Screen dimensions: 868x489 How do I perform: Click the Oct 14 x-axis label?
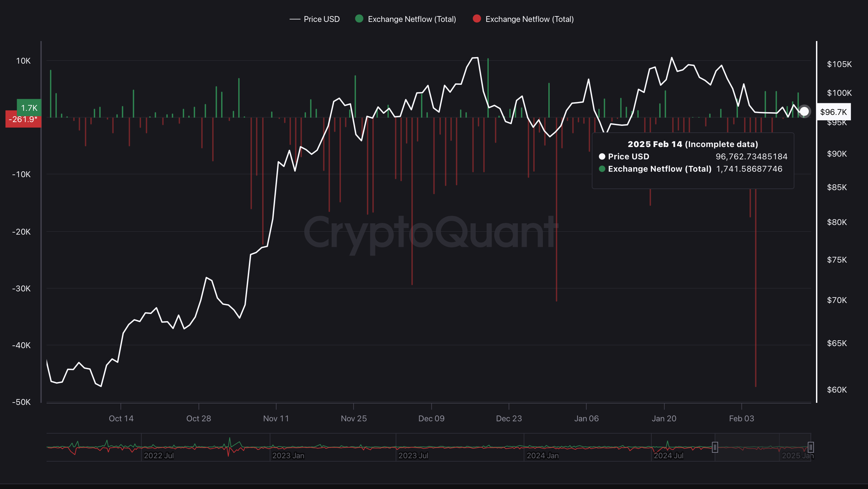(x=121, y=418)
